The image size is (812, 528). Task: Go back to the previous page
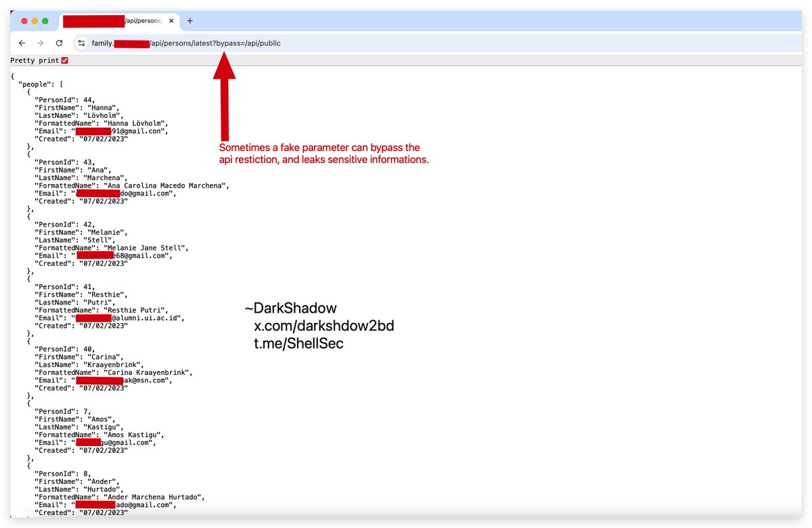point(22,43)
